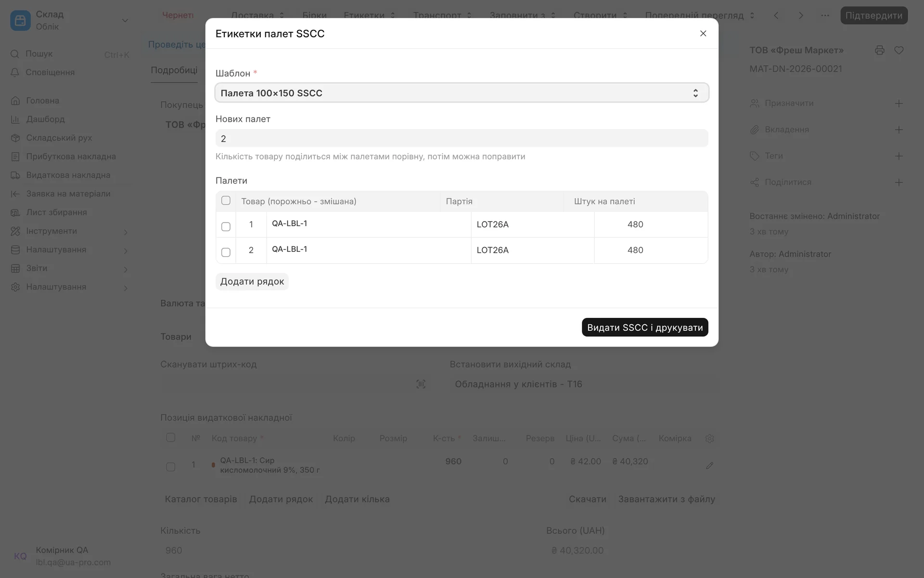The width and height of the screenshot is (924, 578).
Task: Open the Попередній перегляд dropdown
Action: point(699,15)
